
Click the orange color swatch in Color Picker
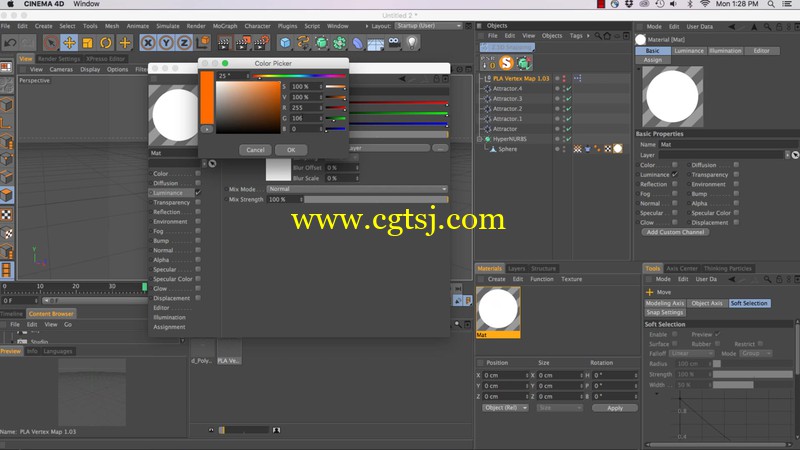coord(207,98)
